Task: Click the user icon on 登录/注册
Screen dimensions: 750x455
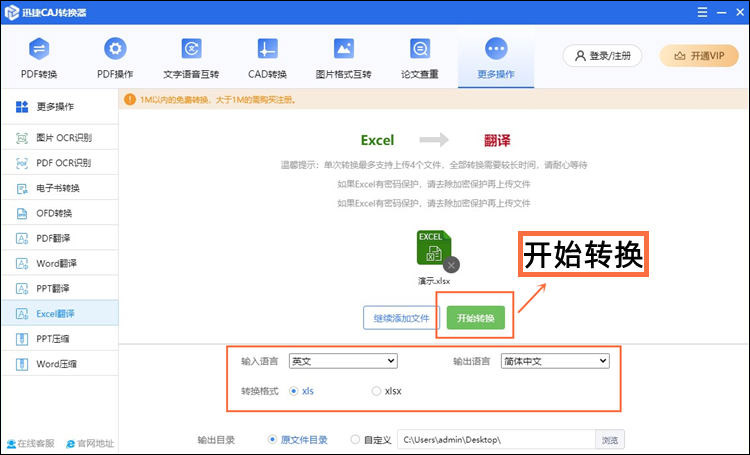Action: (580, 56)
